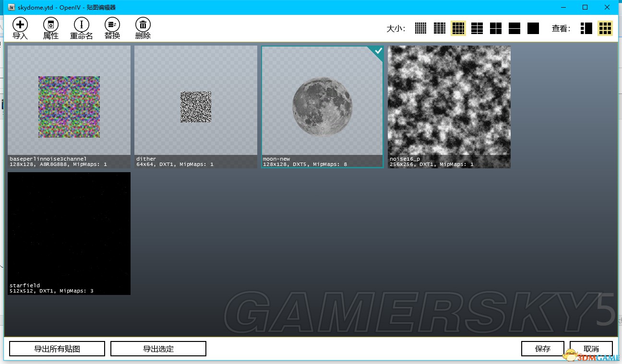The width and height of the screenshot is (622, 364).
Task: Maximize the texture editor window
Action: coord(585,7)
